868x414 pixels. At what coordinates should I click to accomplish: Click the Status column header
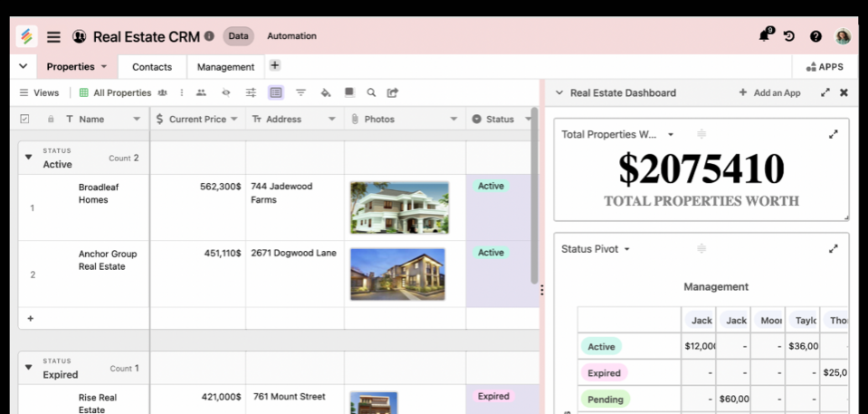pos(498,120)
